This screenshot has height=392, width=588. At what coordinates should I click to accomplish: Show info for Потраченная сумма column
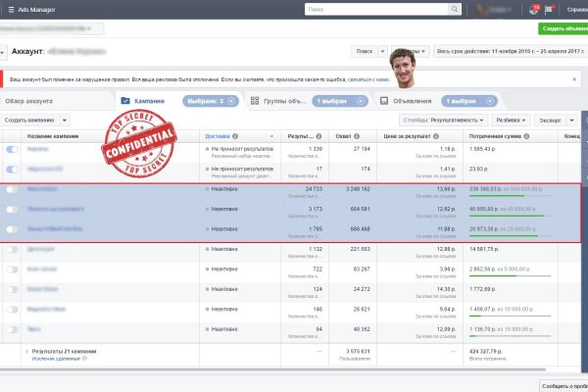[x=526, y=136]
